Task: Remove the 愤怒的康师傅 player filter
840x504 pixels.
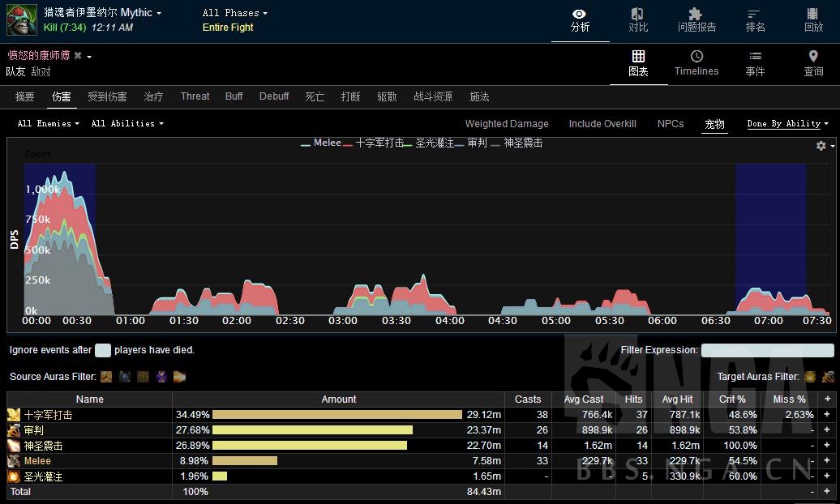Action: (78, 56)
